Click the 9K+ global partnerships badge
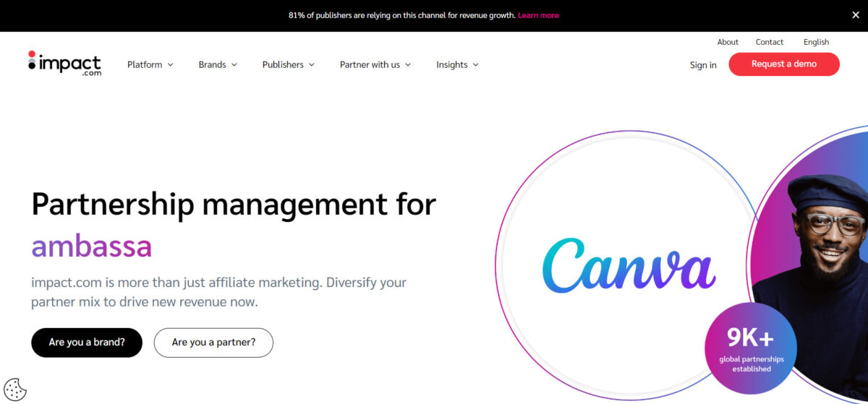This screenshot has width=868, height=404. [x=750, y=348]
